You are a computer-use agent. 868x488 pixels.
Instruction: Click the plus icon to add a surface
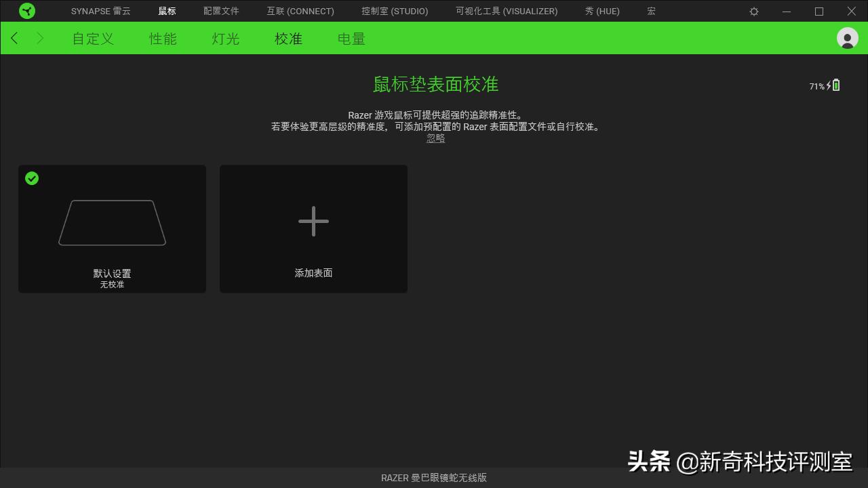click(313, 221)
